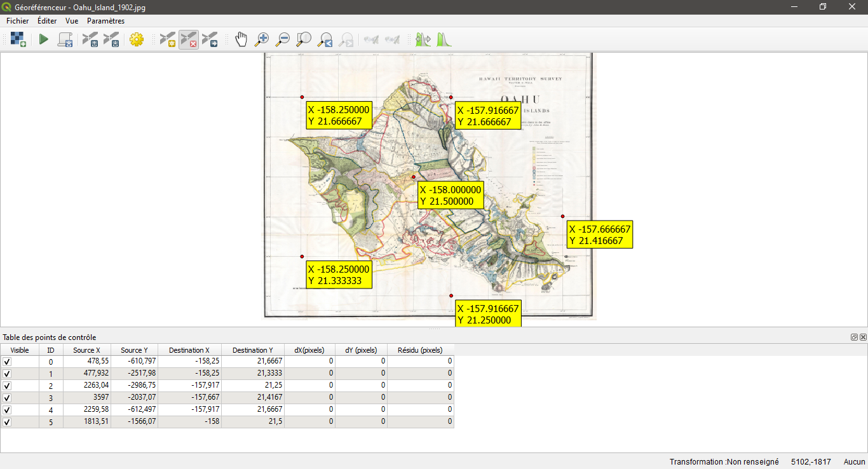This screenshot has height=469, width=868.
Task: Click map label X -158.000000 Y 21.500000
Action: click(x=451, y=195)
